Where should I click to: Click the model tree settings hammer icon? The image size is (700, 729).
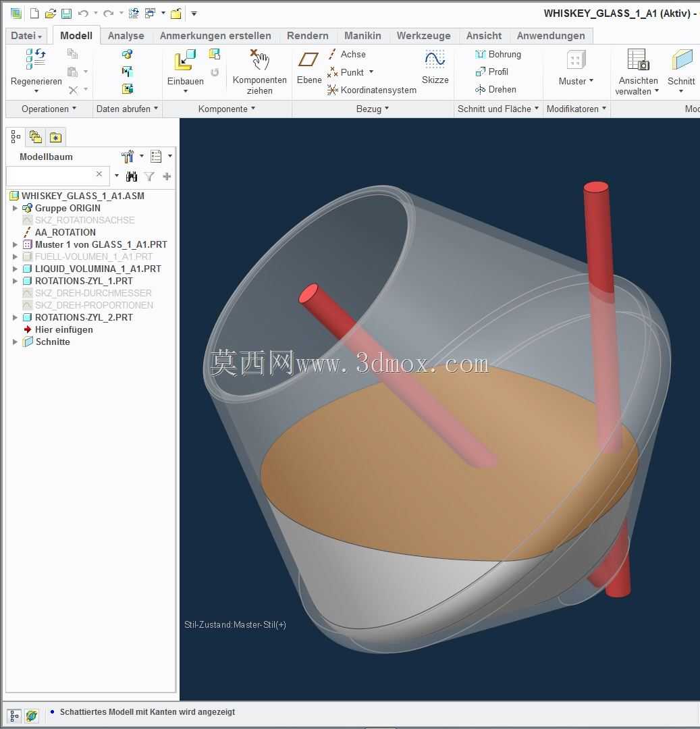click(x=128, y=157)
